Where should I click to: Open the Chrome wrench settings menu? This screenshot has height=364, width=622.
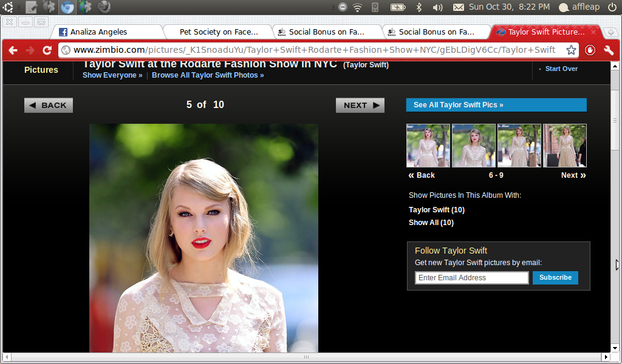609,50
